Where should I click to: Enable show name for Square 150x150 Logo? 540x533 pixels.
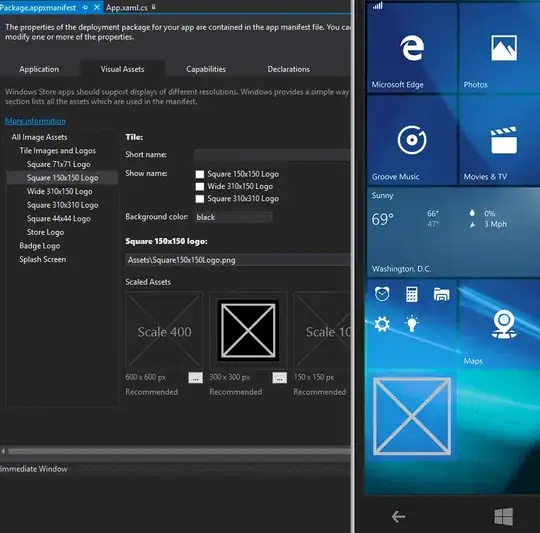200,174
